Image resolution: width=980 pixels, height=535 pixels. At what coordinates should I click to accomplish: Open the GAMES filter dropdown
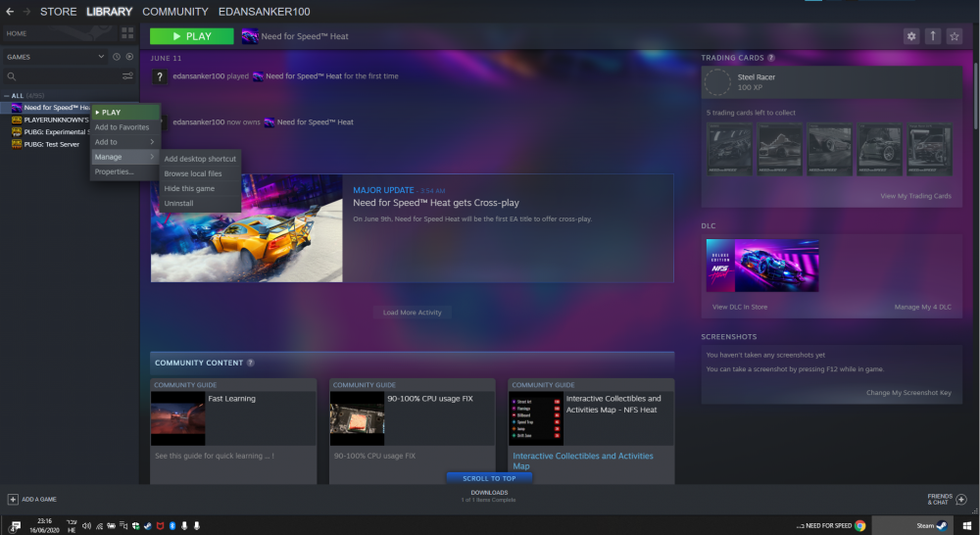coord(55,57)
